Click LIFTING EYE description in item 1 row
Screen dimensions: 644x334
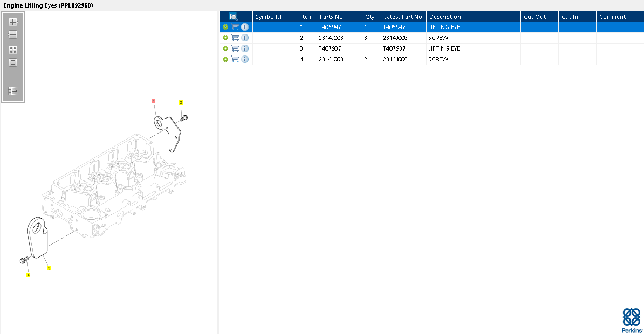444,27
